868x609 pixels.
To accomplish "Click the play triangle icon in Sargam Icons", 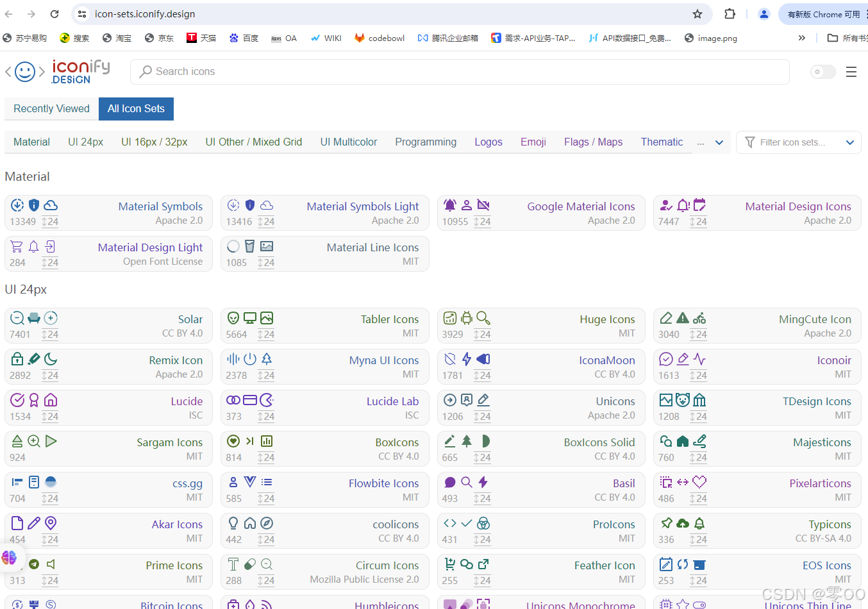I will tap(51, 441).
